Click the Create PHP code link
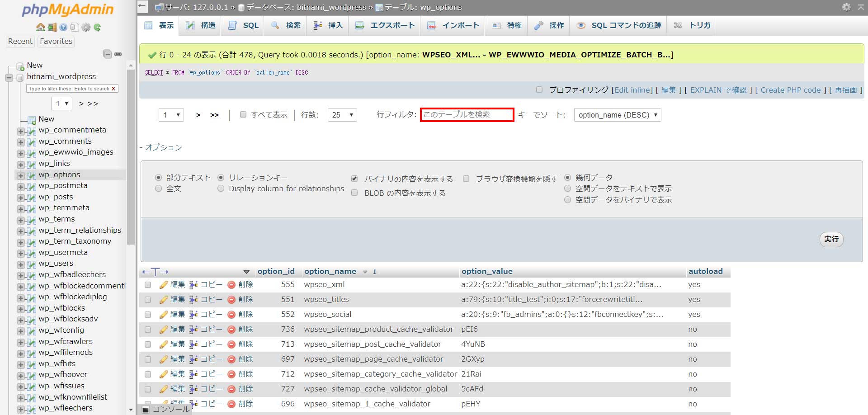The height and width of the screenshot is (415, 868). 791,90
